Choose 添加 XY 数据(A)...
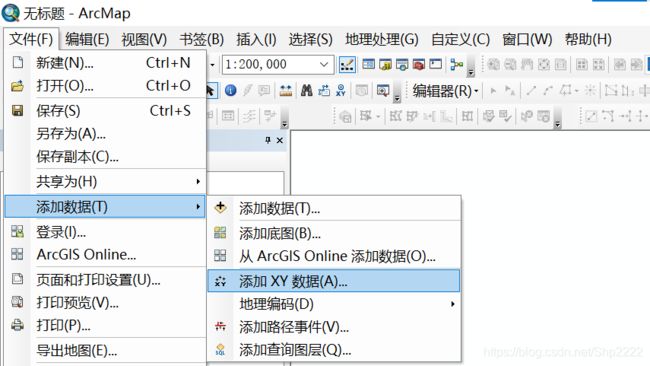The image size is (650, 366). (x=334, y=281)
